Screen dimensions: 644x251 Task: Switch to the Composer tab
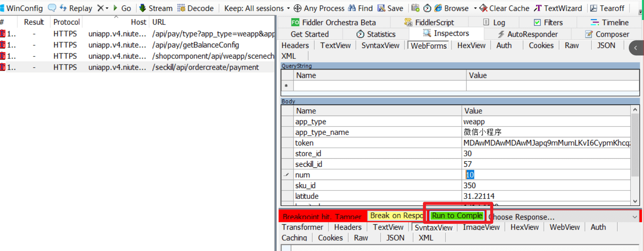(607, 34)
